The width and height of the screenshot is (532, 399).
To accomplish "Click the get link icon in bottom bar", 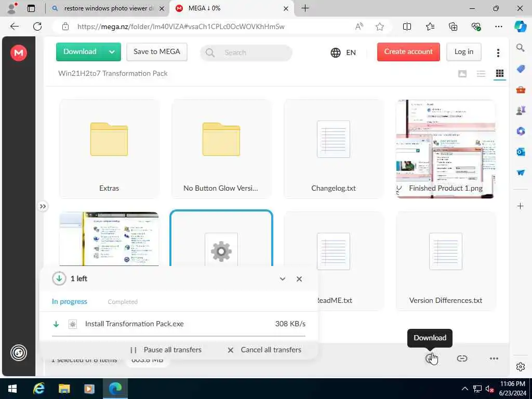I will (462, 358).
